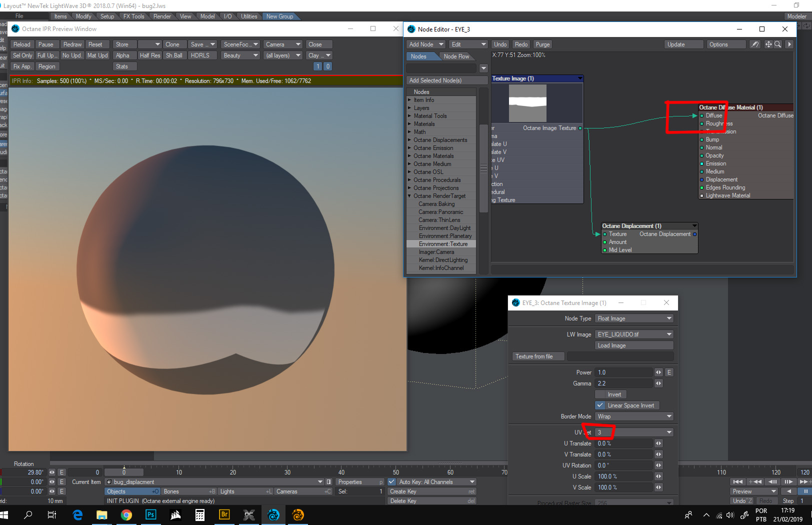Viewport: 812px width, 525px height.
Task: Open the Node Type dropdown
Action: [634, 318]
